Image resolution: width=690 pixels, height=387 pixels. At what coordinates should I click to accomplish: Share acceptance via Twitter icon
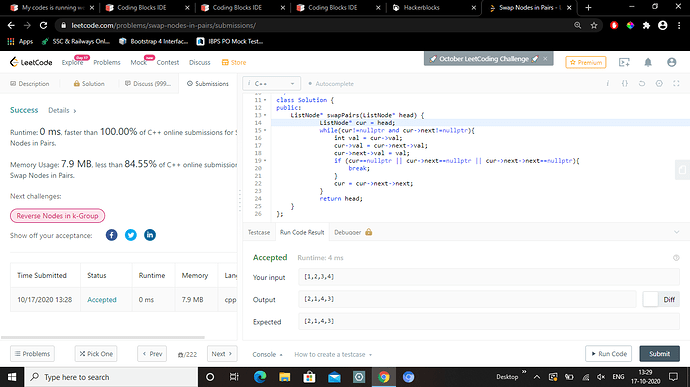[131, 235]
